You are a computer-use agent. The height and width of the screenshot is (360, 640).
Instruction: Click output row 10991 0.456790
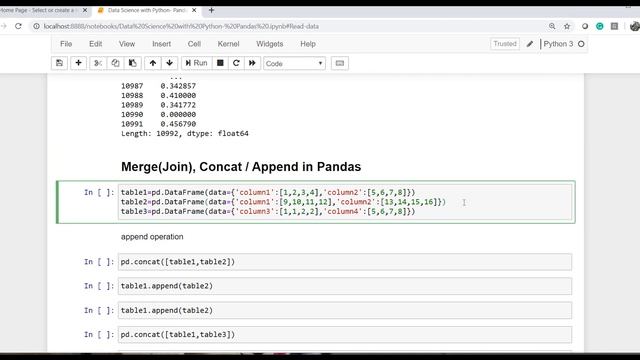pyautogui.click(x=158, y=124)
